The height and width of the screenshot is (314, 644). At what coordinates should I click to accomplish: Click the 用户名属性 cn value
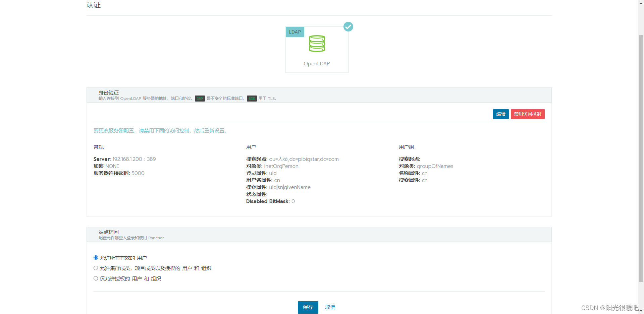[x=277, y=180]
